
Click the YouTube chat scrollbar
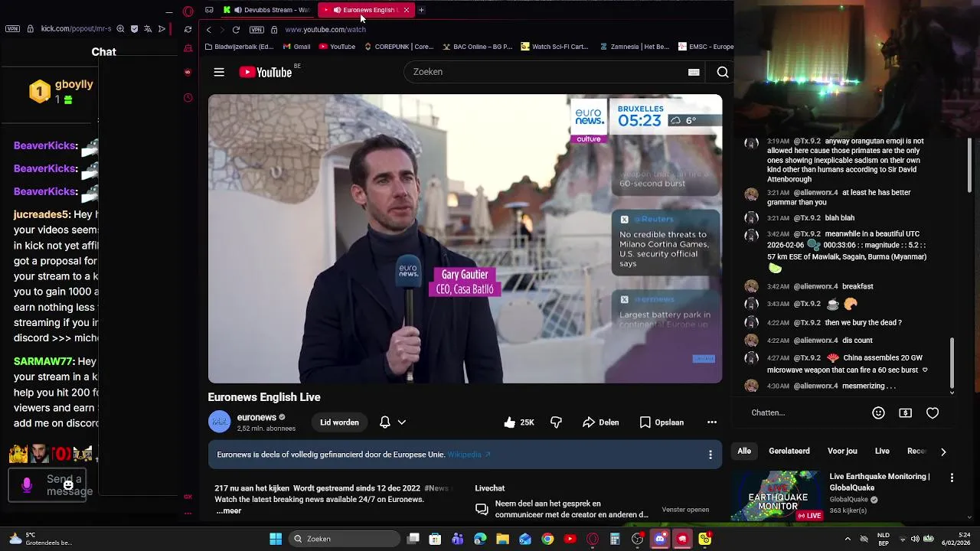(x=952, y=364)
